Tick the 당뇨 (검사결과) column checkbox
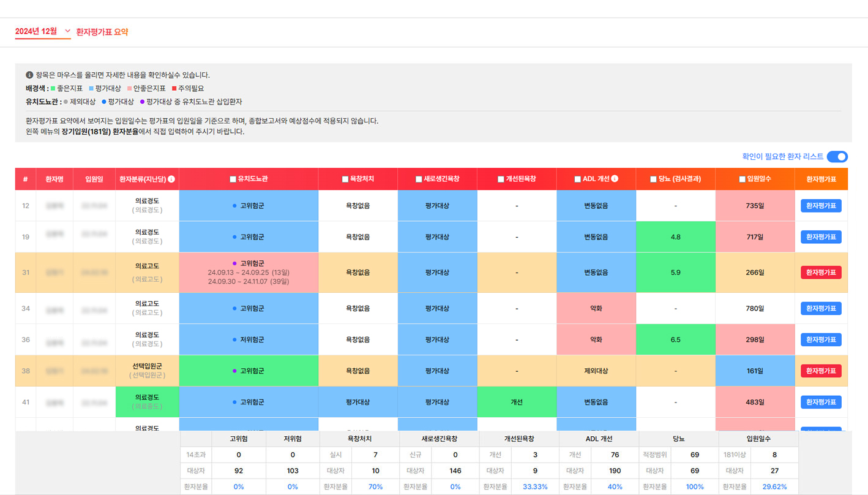 click(x=654, y=179)
